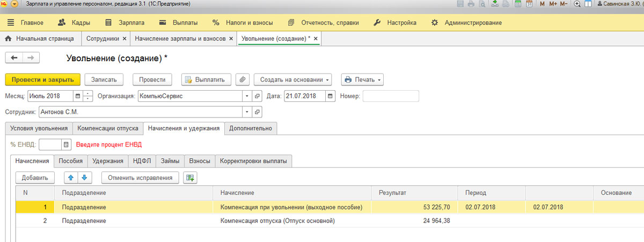This screenshot has height=242, width=644.
Task: Expand the Организация dropdown list
Action: [x=246, y=97]
